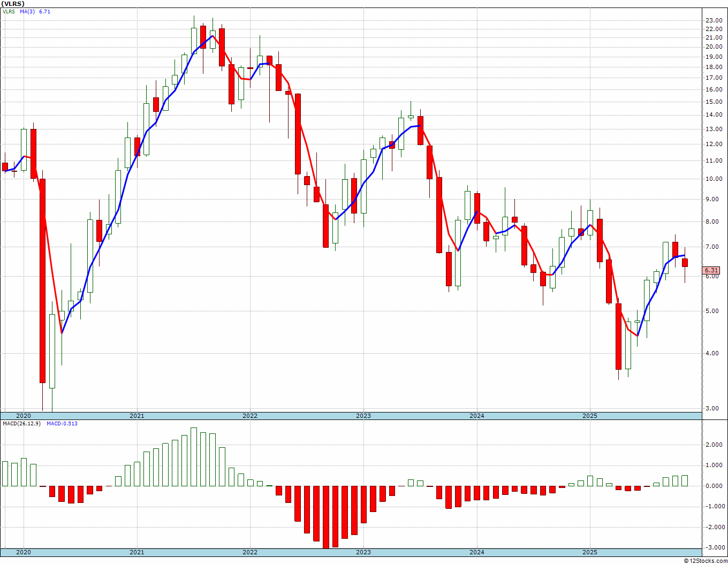Select the MACD:0.513 value readout

62,424
